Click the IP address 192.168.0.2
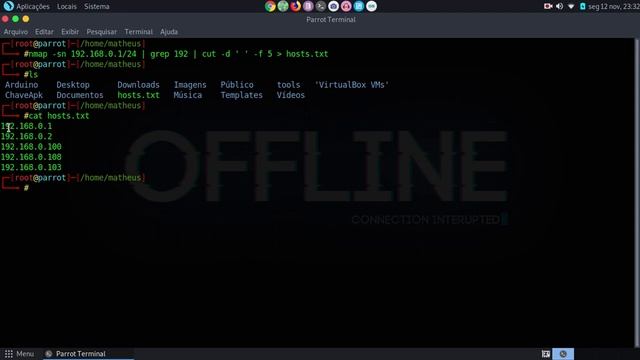The width and height of the screenshot is (640, 360). click(27, 136)
